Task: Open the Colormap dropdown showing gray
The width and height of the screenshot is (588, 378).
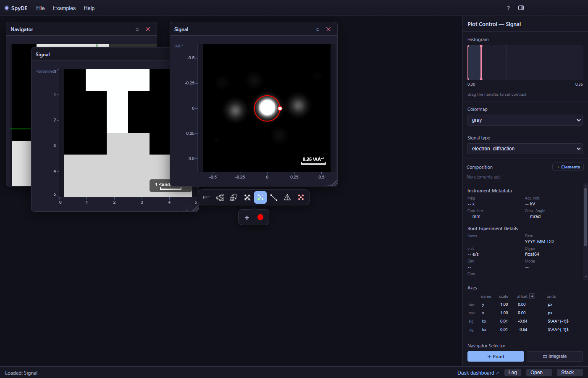Action: coord(525,120)
